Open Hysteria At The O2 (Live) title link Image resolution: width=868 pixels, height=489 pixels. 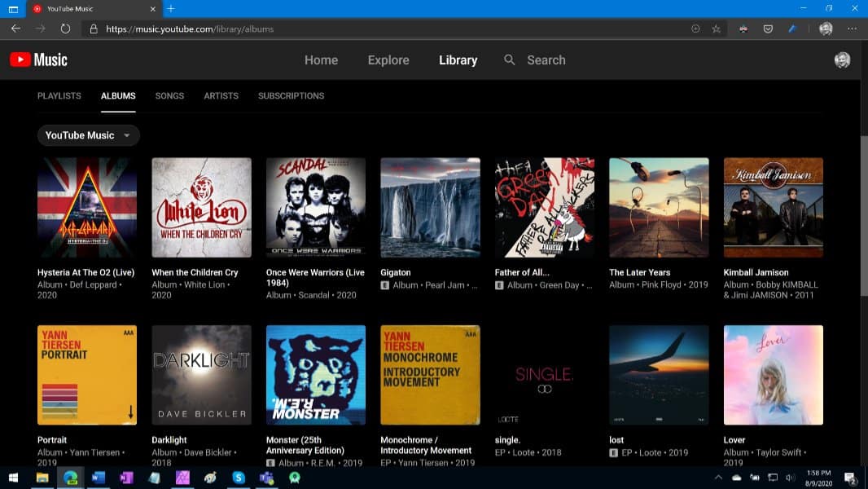click(85, 272)
